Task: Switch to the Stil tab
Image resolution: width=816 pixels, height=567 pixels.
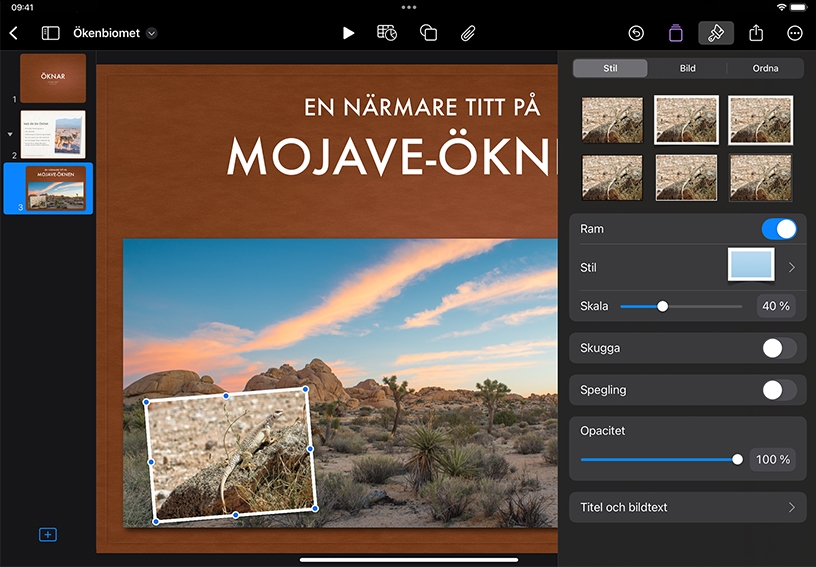Action: 610,68
